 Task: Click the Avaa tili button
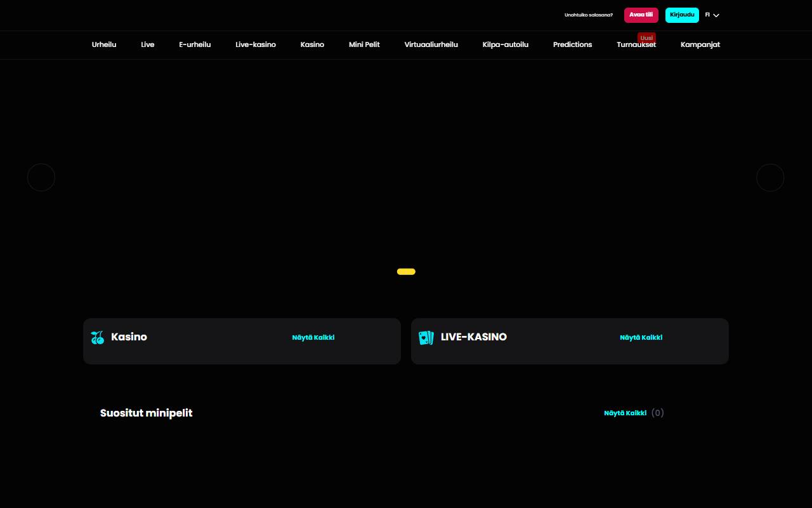(x=641, y=15)
